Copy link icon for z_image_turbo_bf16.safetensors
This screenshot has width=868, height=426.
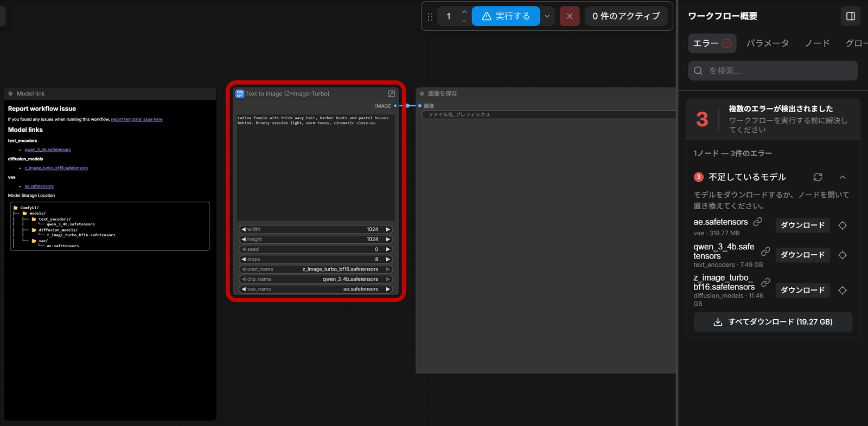(765, 282)
